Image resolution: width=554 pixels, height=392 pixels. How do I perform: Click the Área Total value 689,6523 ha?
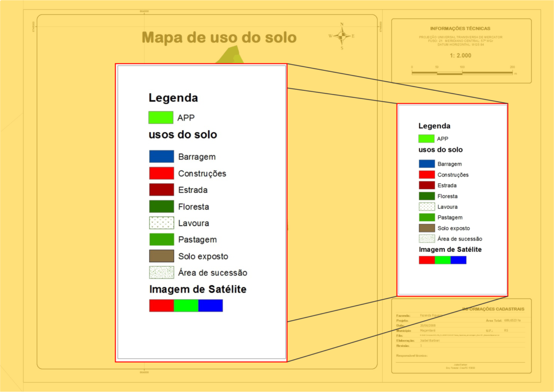[512, 320]
